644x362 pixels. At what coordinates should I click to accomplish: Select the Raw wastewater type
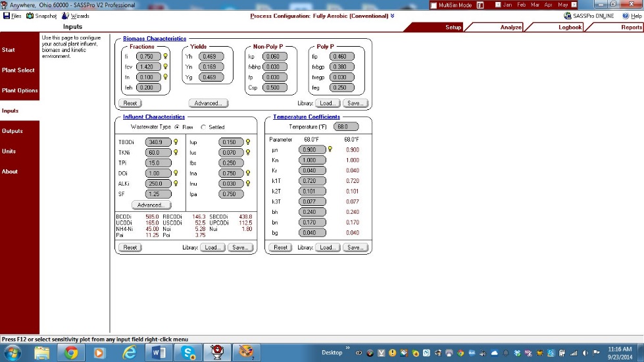click(177, 127)
